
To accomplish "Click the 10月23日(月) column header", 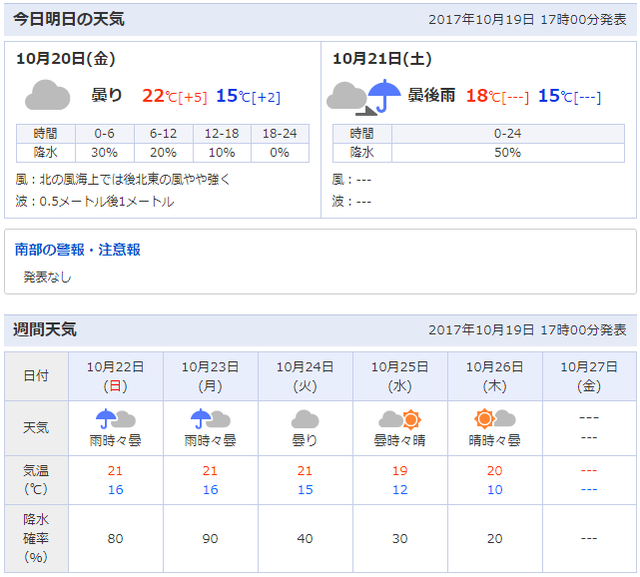I will point(210,376).
